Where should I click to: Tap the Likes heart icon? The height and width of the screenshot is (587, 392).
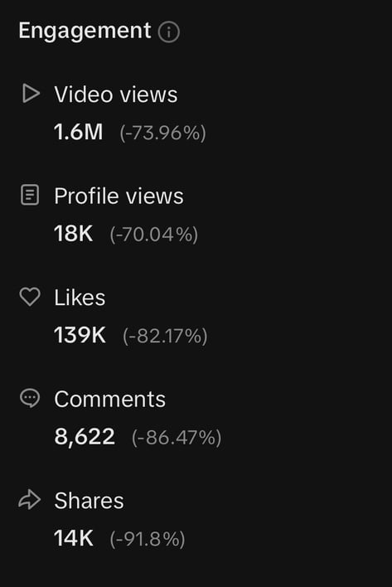(30, 297)
